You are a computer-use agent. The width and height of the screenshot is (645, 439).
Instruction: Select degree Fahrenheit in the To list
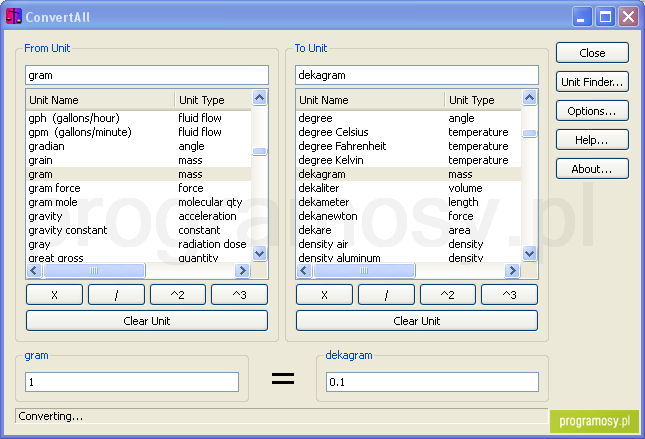[408, 146]
